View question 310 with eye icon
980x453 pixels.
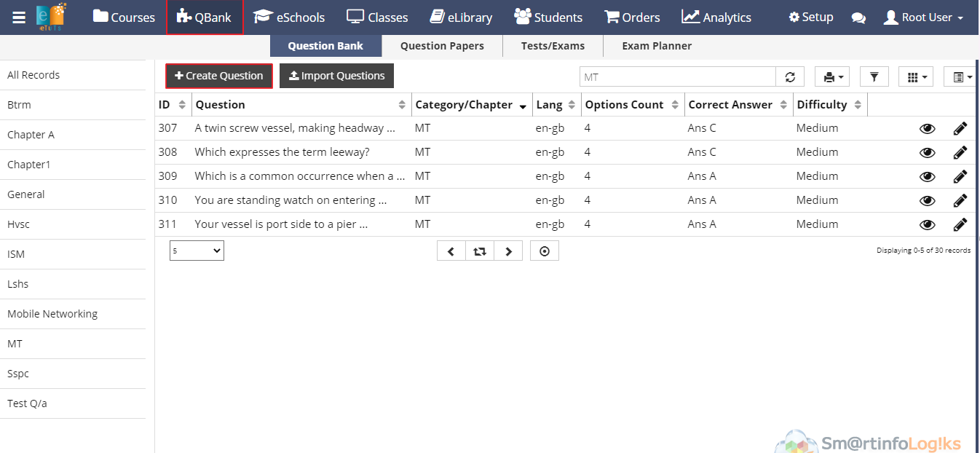pos(927,201)
